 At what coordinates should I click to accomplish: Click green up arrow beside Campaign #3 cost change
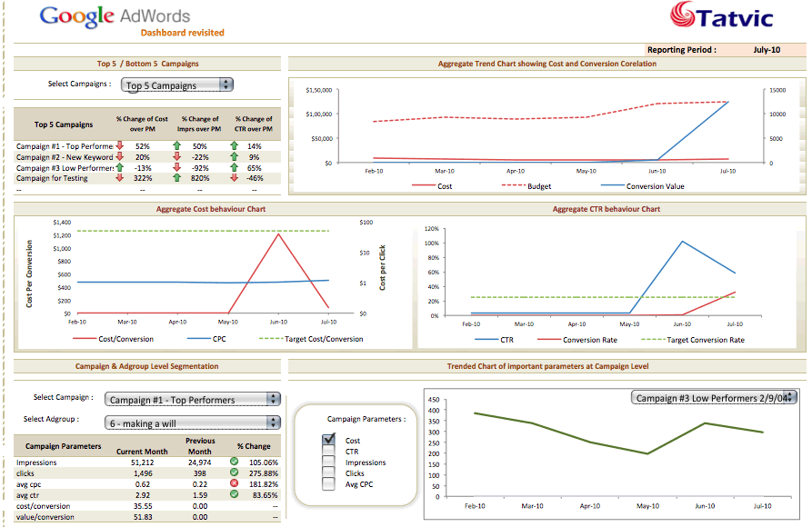click(117, 166)
